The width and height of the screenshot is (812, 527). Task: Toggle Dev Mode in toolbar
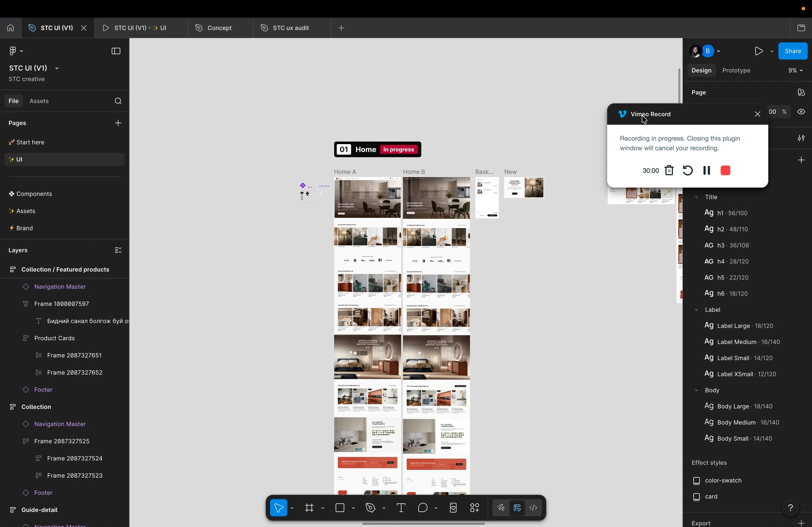point(534,508)
